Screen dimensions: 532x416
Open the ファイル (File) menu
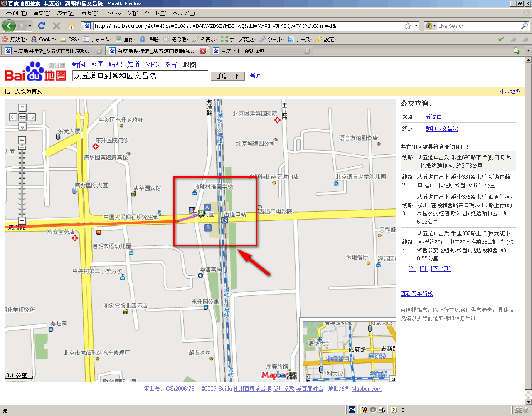[15, 13]
